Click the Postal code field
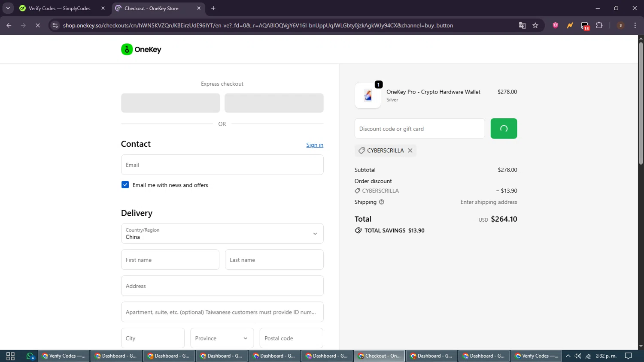The height and width of the screenshot is (362, 644). tap(291, 338)
